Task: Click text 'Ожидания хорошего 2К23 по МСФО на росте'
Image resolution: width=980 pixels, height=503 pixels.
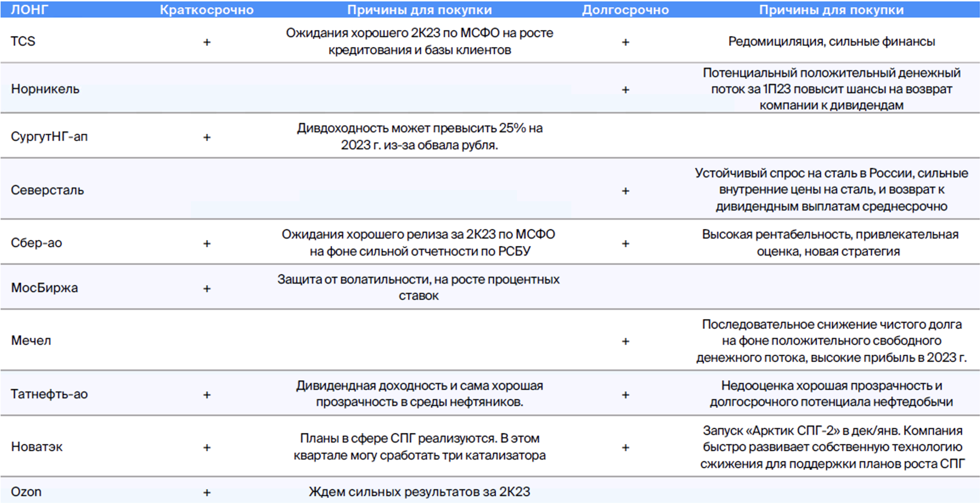Action: (419, 33)
